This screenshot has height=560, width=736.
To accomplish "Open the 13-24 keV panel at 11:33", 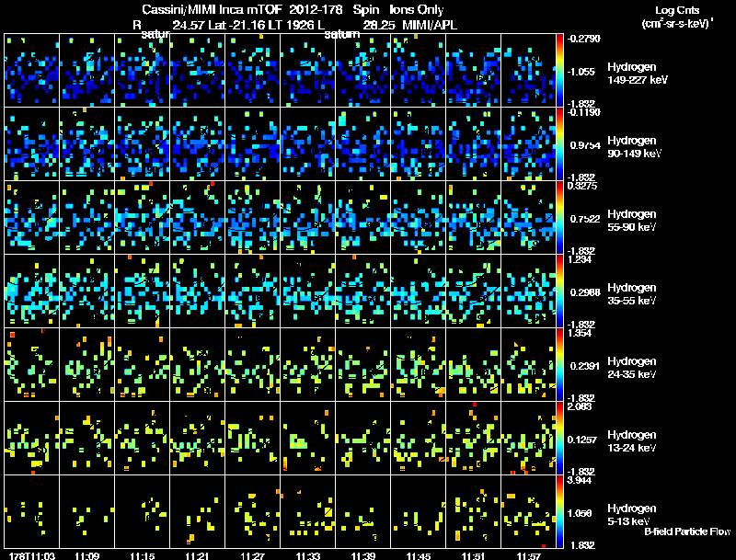I will click(x=308, y=439).
